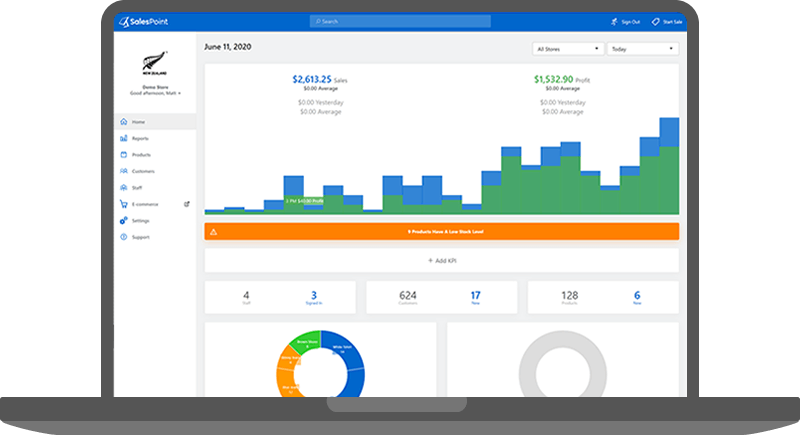
Task: Sign out using the top bar button
Action: coord(625,20)
